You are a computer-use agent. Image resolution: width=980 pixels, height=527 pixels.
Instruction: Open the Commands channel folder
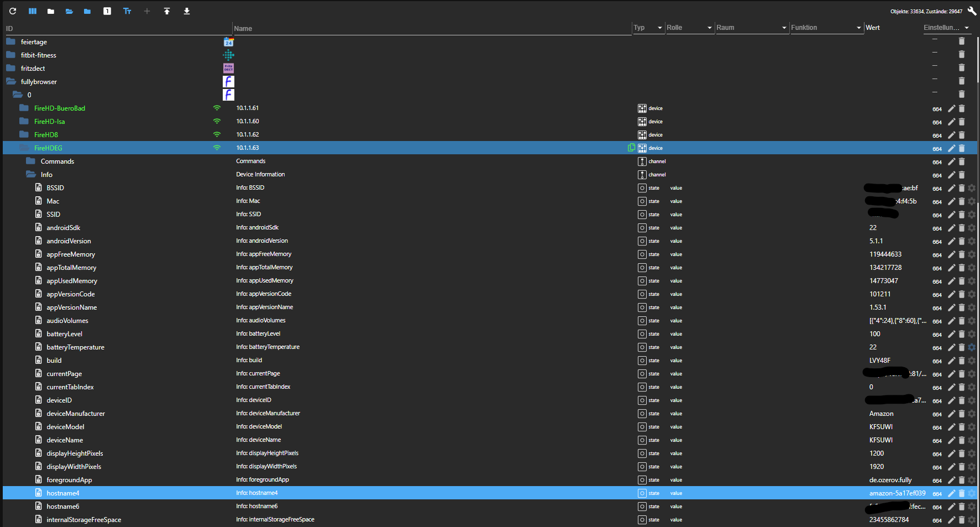[x=30, y=161]
